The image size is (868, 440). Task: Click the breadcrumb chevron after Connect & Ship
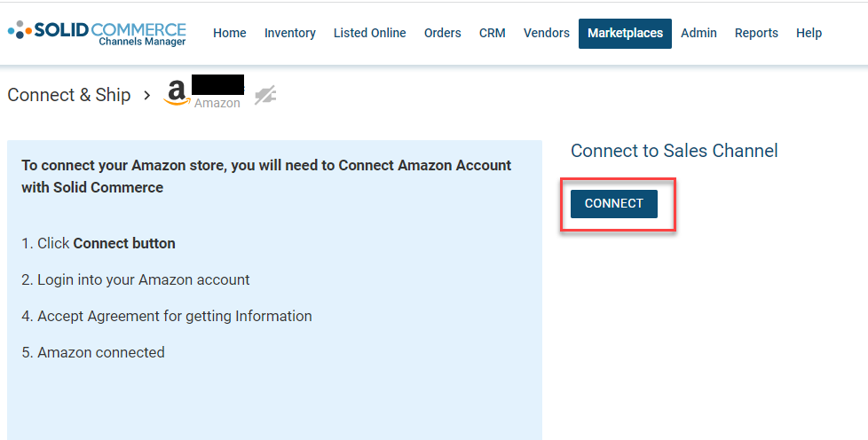(146, 95)
